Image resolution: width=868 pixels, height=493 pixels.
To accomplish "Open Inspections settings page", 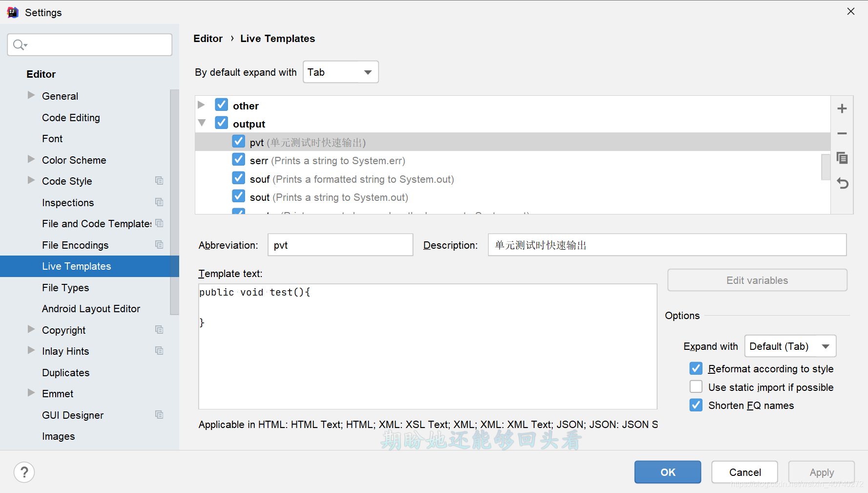I will 68,202.
